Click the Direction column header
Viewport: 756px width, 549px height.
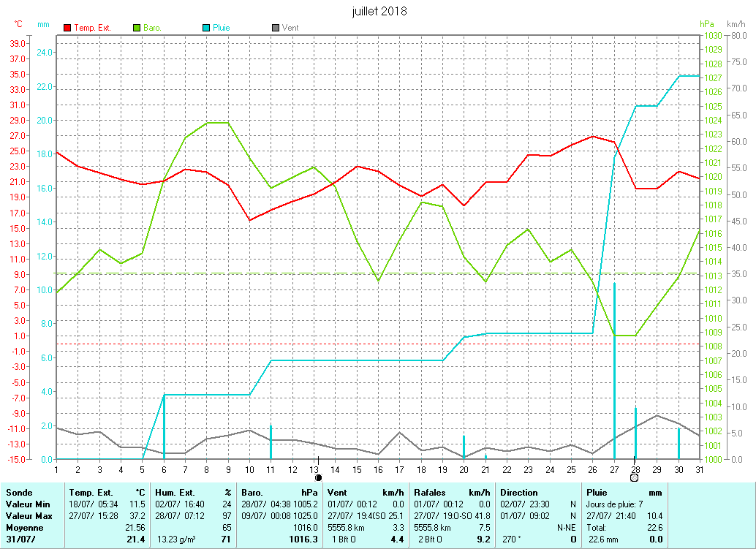[519, 493]
